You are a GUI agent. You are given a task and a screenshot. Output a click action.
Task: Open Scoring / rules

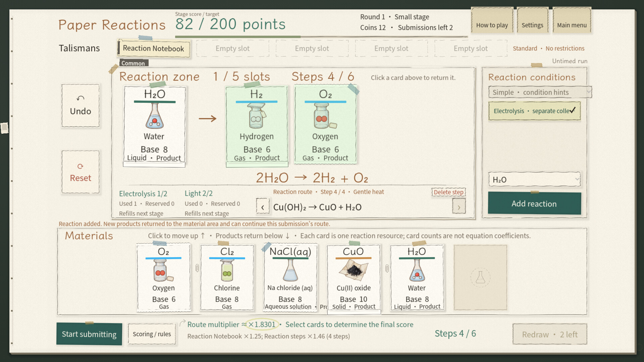[x=152, y=334]
